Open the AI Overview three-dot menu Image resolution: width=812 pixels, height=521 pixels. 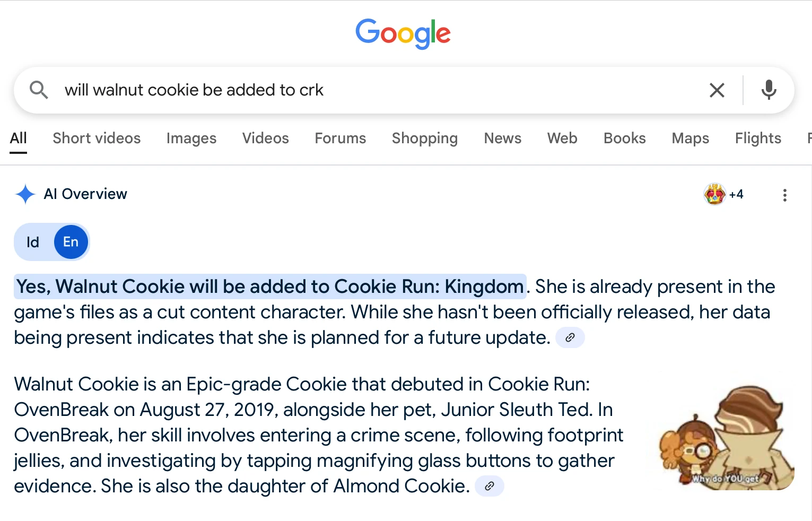(784, 195)
